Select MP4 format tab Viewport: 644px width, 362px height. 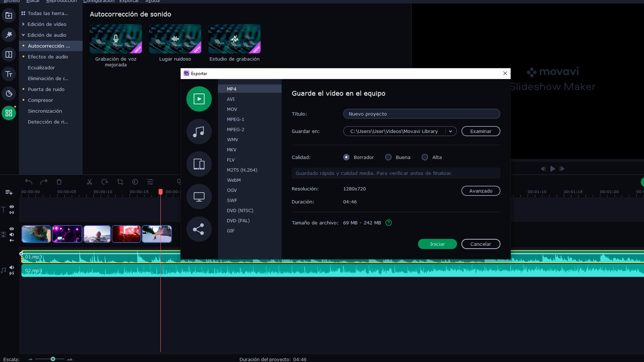click(250, 89)
